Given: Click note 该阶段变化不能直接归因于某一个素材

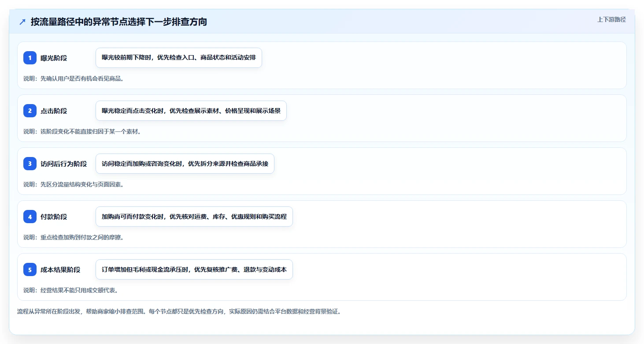Looking at the screenshot, I should point(82,131).
